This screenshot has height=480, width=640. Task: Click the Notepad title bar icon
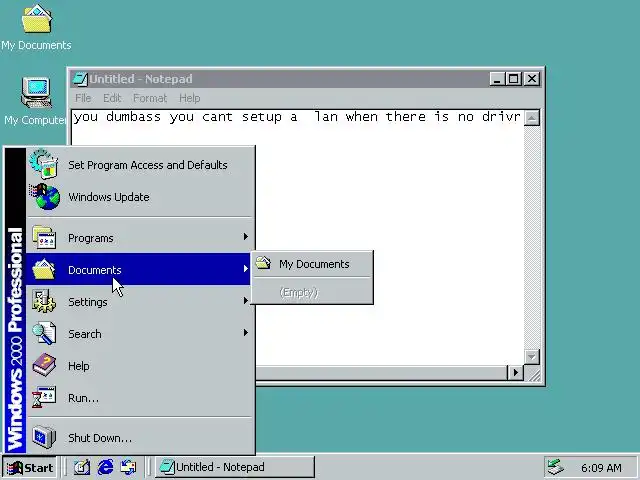[x=80, y=79]
